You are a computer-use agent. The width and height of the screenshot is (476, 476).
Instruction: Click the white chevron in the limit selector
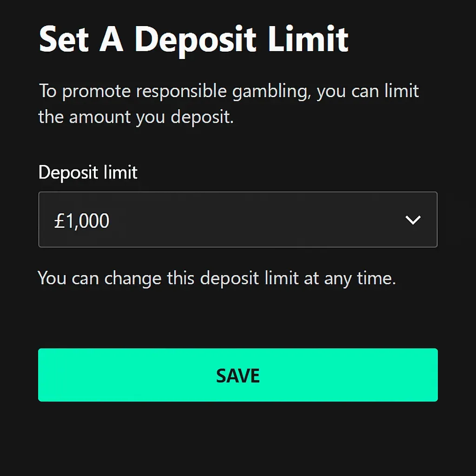click(413, 220)
